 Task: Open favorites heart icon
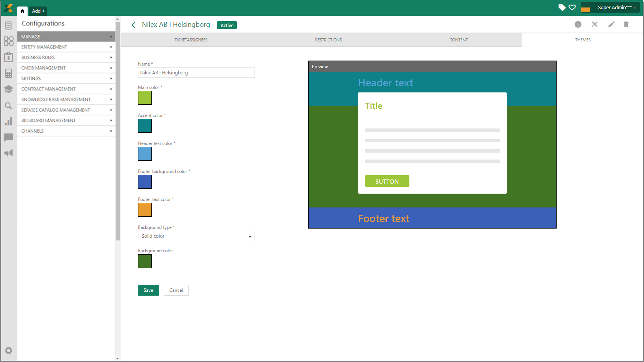click(x=572, y=7)
